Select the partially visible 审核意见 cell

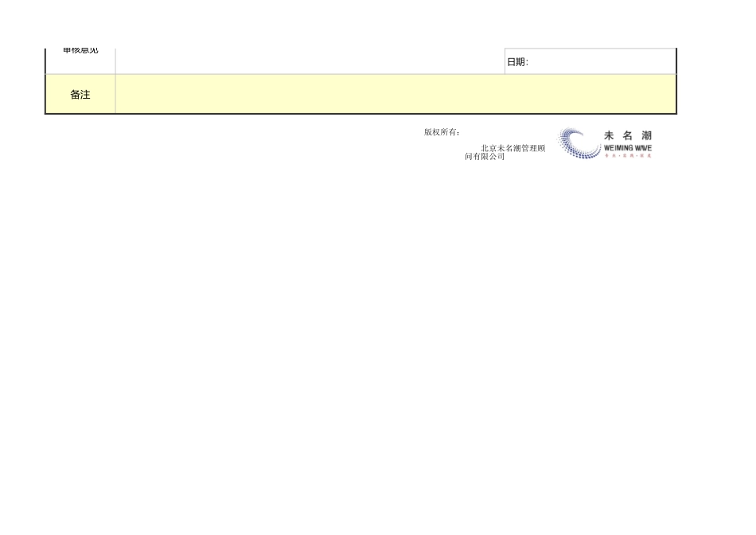tap(80, 52)
